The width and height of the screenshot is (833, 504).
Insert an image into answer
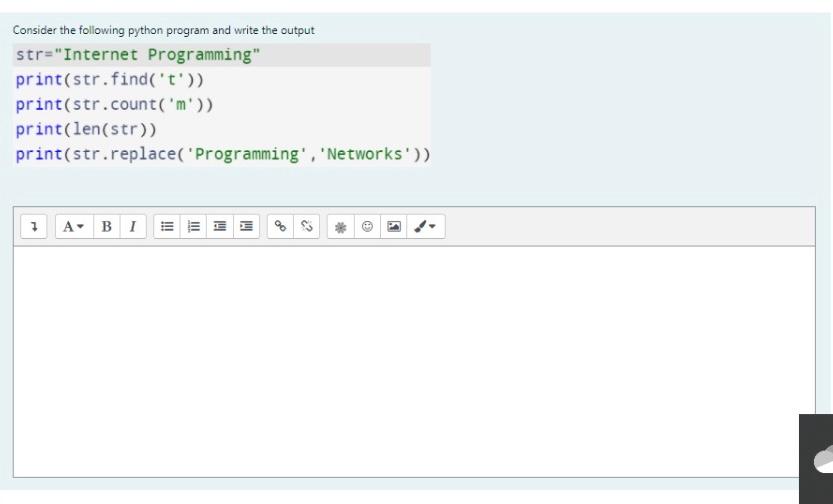pos(394,227)
